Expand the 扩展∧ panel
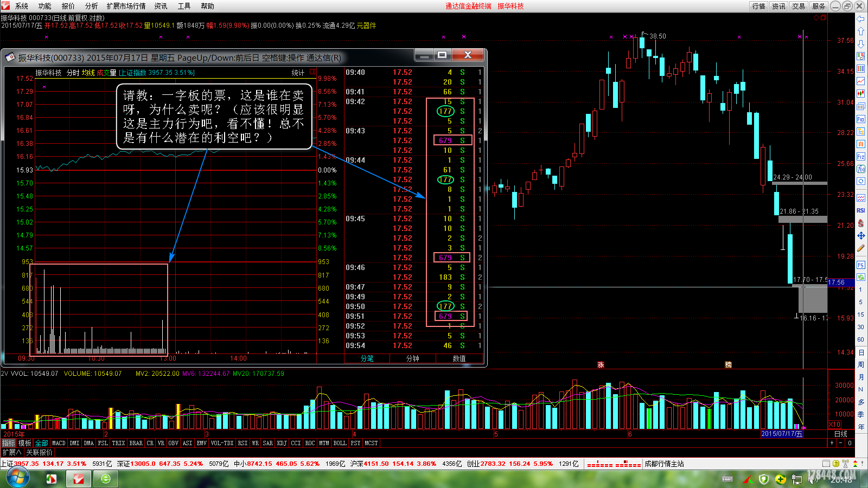The width and height of the screenshot is (868, 488). click(x=12, y=452)
